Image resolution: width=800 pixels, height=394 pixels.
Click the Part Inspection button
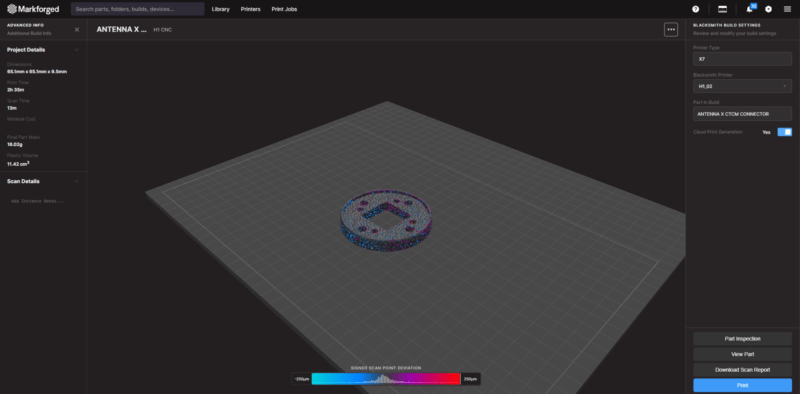point(742,339)
